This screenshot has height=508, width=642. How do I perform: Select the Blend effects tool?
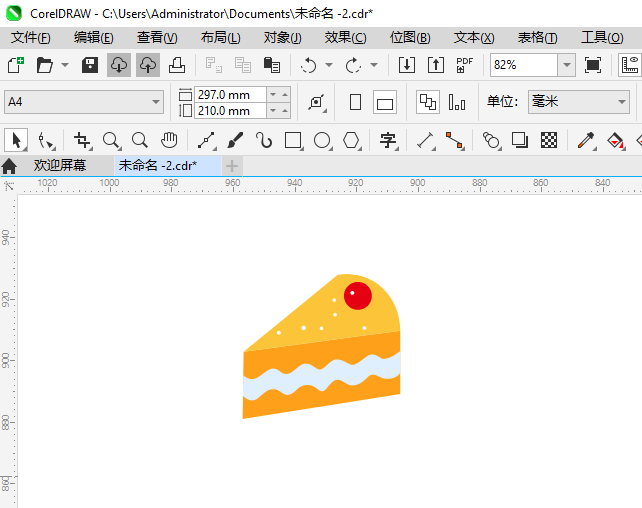491,140
